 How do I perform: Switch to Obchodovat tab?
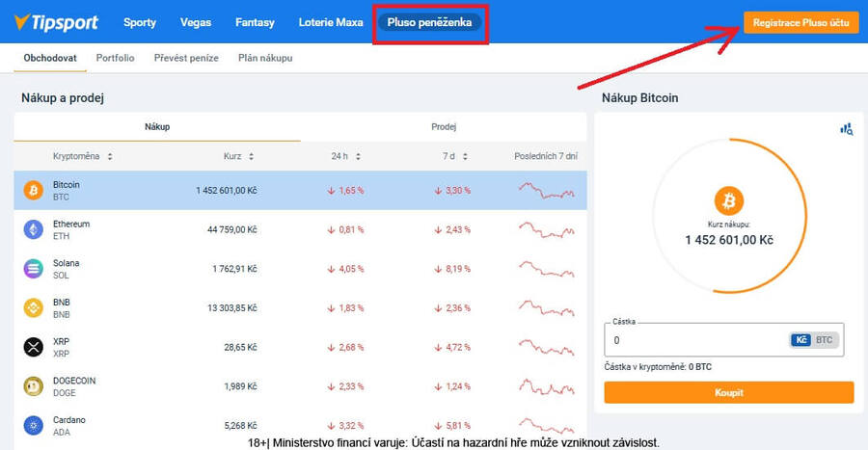tap(50, 58)
